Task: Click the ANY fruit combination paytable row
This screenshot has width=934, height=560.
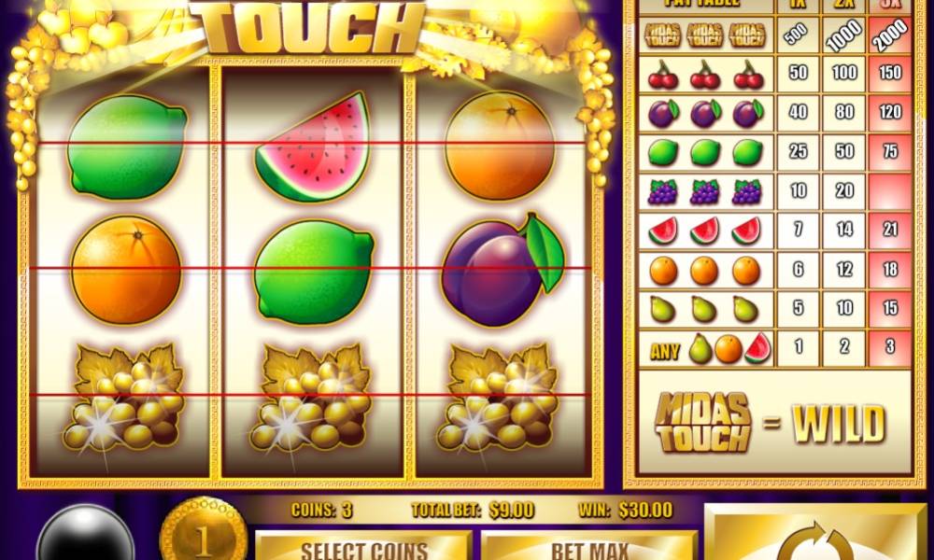Action: tap(774, 348)
